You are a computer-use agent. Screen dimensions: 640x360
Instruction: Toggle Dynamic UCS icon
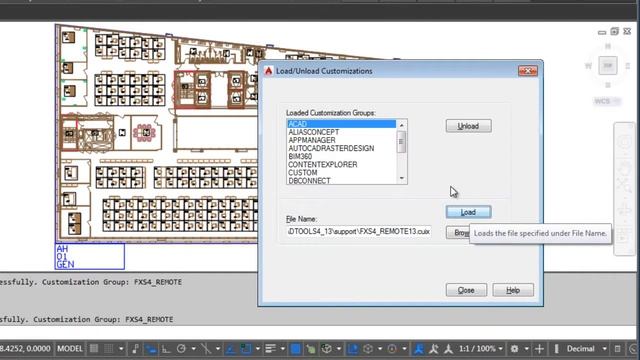(353, 349)
